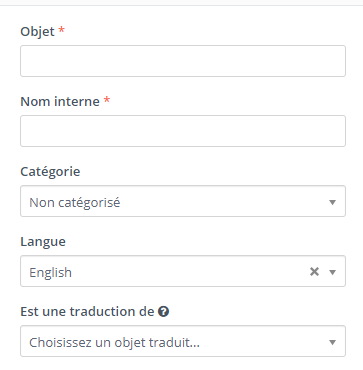Focus the Objet text field
Image resolution: width=363 pixels, height=370 pixels.
point(183,61)
